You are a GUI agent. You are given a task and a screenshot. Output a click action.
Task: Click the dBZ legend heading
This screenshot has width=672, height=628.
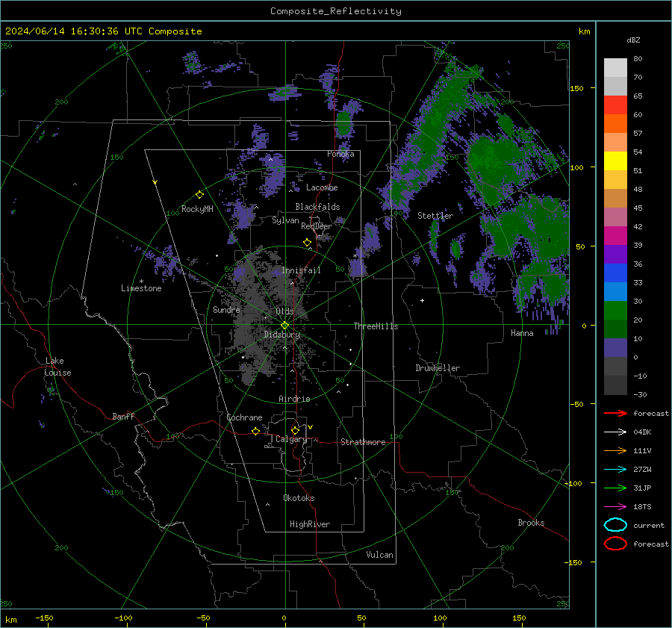633,40
